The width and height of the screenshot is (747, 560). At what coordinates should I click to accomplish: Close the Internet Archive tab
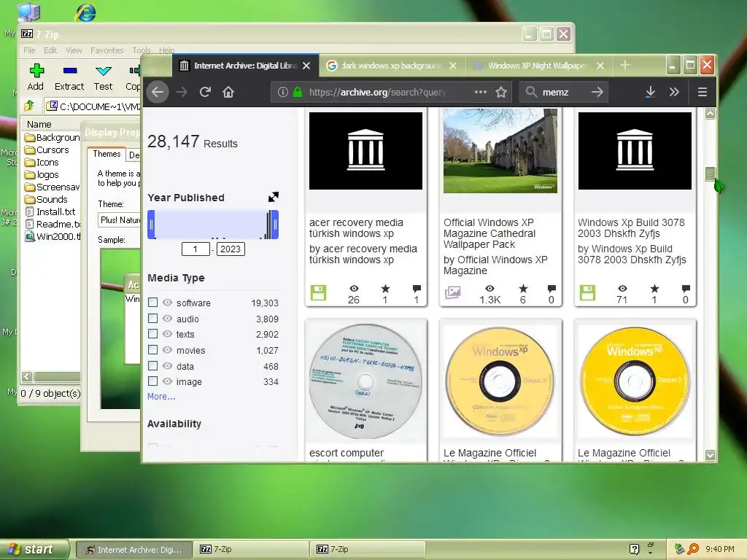pos(306,66)
